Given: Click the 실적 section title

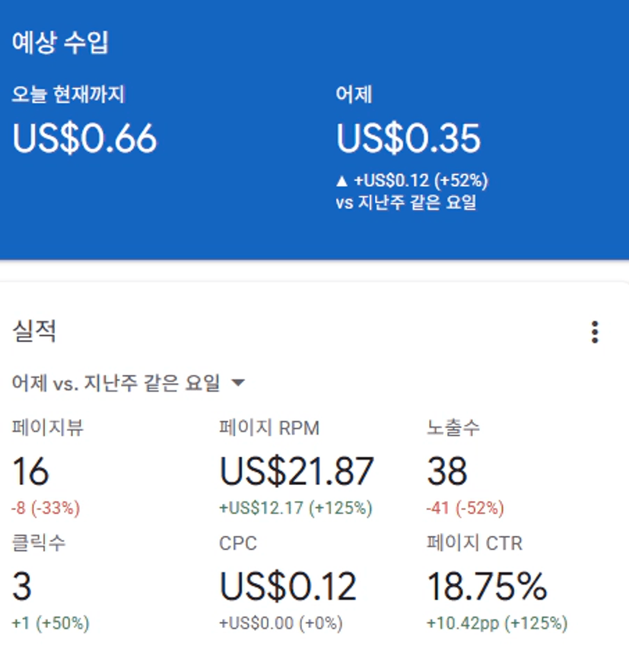Looking at the screenshot, I should 34,331.
